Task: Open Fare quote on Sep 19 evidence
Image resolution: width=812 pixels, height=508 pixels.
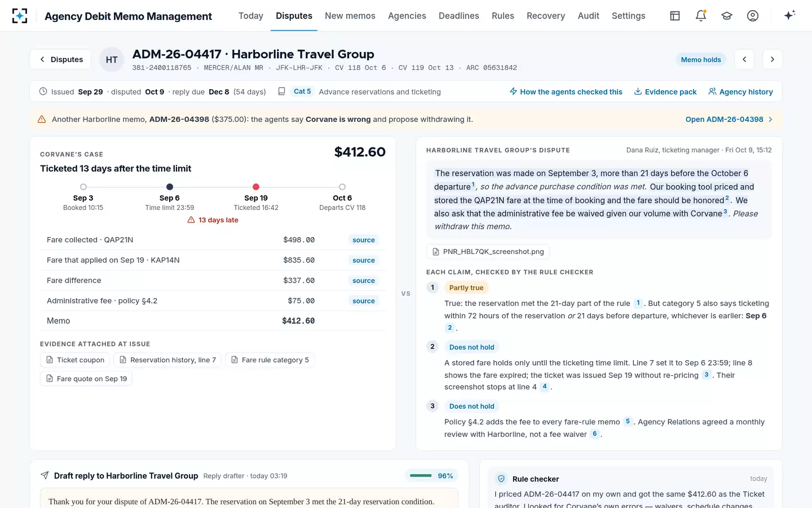Action: click(x=86, y=379)
